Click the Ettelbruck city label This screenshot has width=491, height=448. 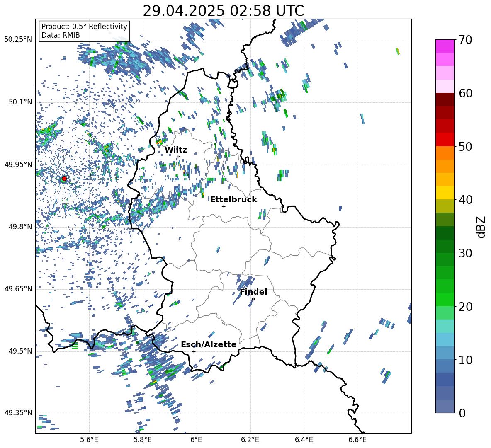click(233, 200)
